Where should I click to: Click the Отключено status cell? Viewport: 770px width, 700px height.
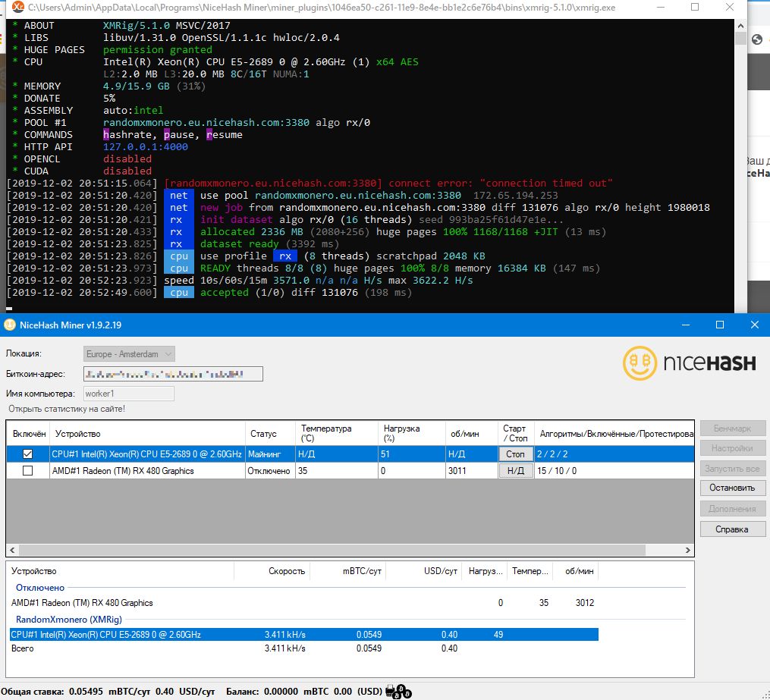(270, 471)
